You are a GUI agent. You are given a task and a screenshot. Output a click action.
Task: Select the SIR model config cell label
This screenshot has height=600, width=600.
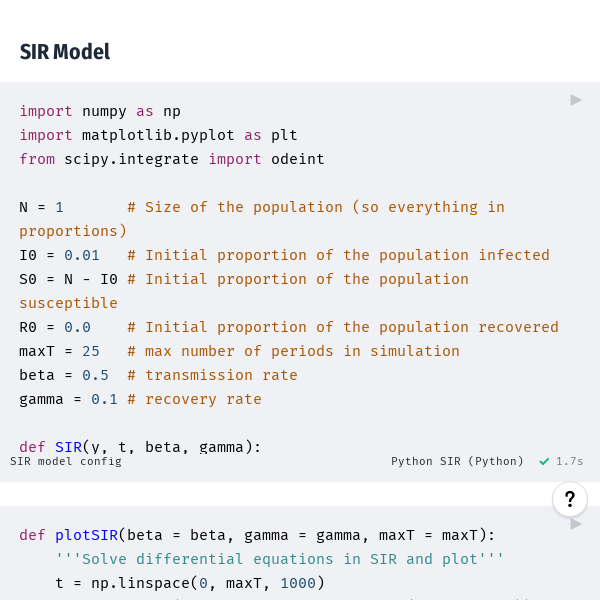point(66,461)
